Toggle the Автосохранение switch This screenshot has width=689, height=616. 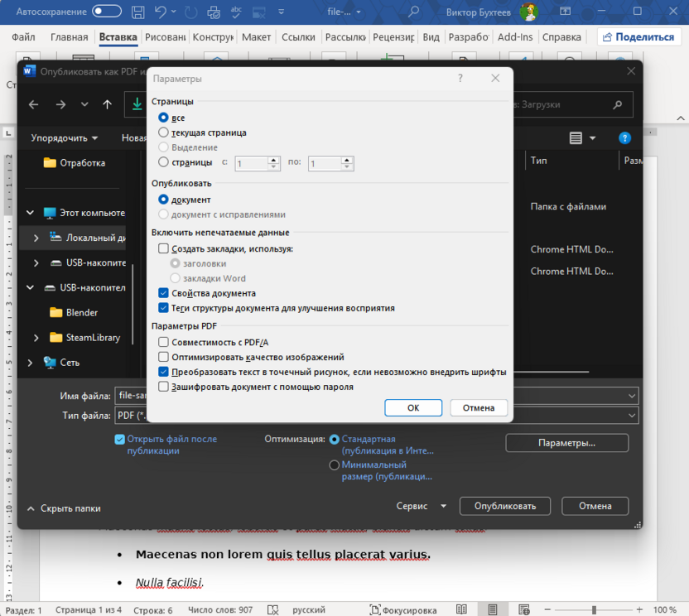pos(106,12)
